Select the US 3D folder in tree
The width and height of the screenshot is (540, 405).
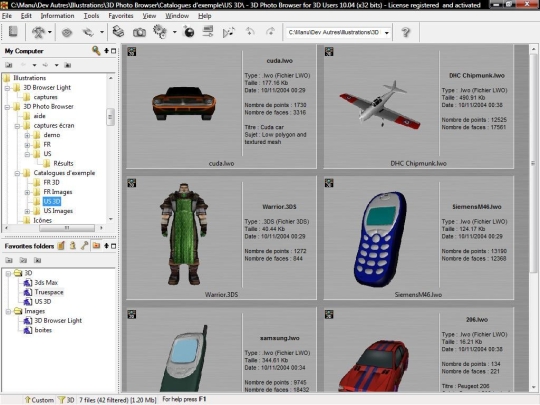point(52,201)
